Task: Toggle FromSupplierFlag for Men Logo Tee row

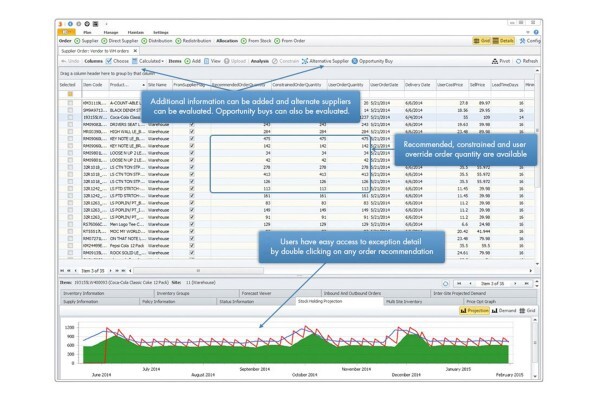Action: pyautogui.click(x=192, y=224)
